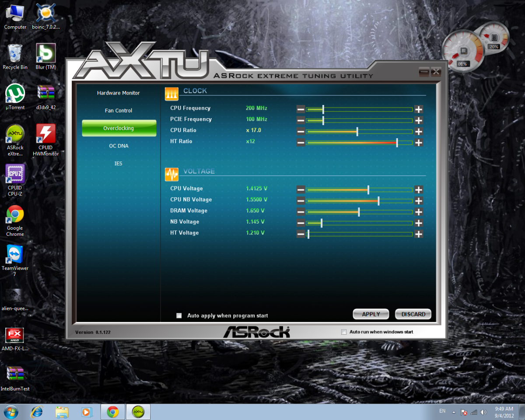Image resolution: width=525 pixels, height=420 pixels.
Task: Lower the HT Ratio with minus button
Action: click(x=301, y=142)
